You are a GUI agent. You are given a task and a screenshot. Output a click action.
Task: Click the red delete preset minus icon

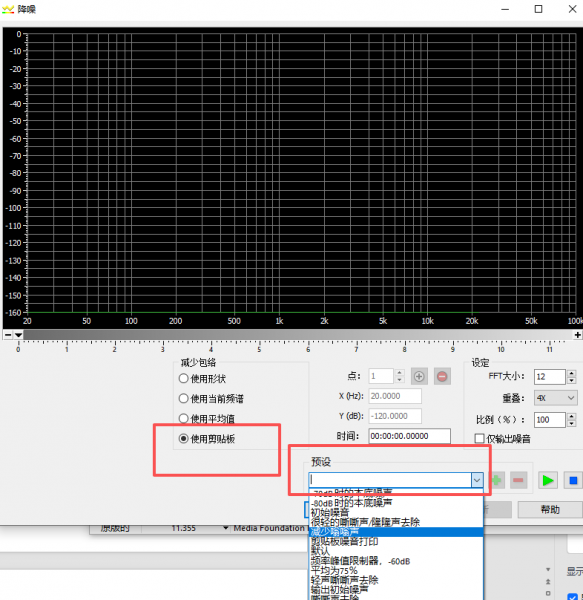coord(518,480)
